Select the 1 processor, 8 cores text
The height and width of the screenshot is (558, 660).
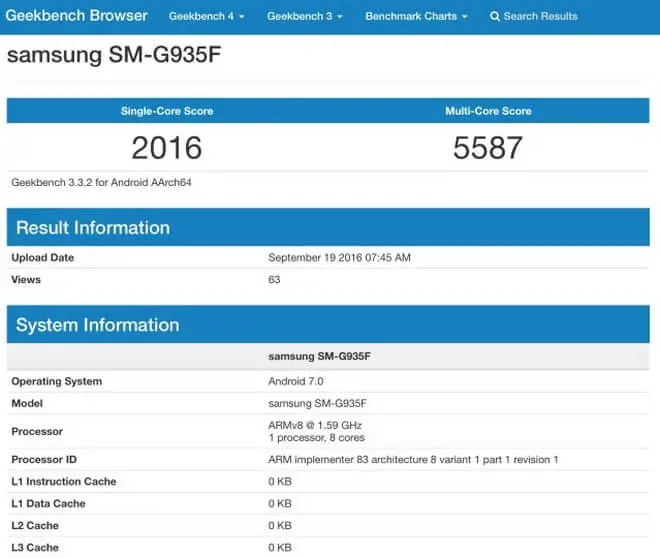pyautogui.click(x=317, y=438)
